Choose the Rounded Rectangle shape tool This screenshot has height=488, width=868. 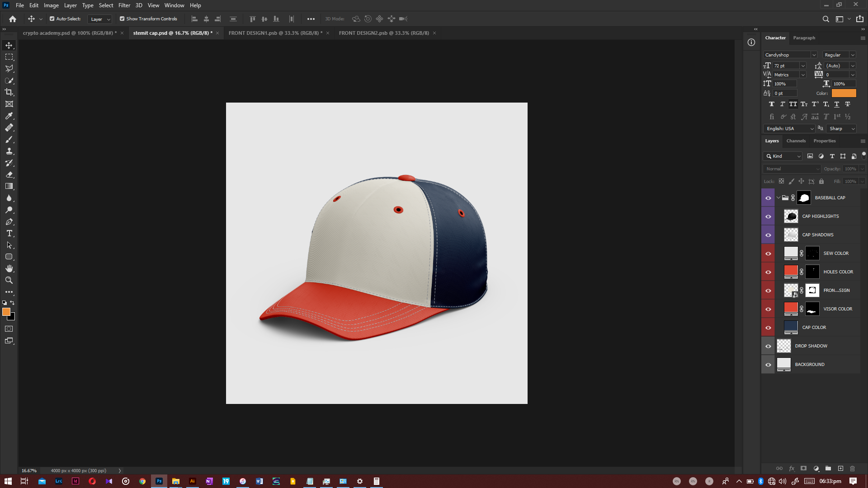coord(9,257)
